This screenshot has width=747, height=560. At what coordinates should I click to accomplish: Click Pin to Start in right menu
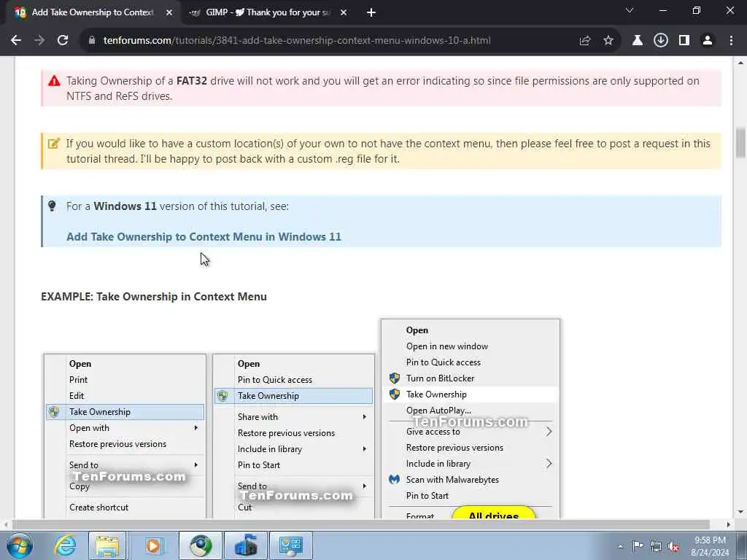[427, 496]
